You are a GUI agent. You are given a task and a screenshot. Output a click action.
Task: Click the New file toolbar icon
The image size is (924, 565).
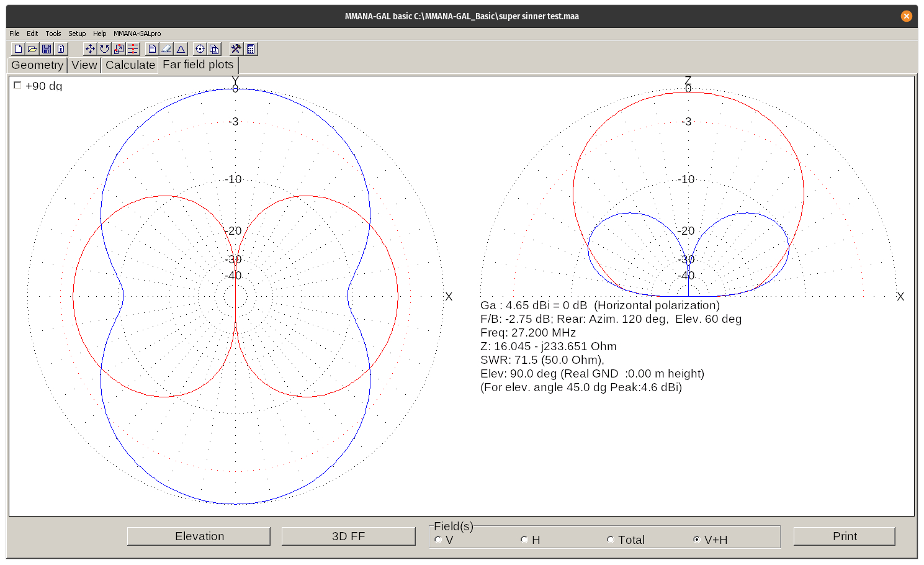[x=19, y=49]
